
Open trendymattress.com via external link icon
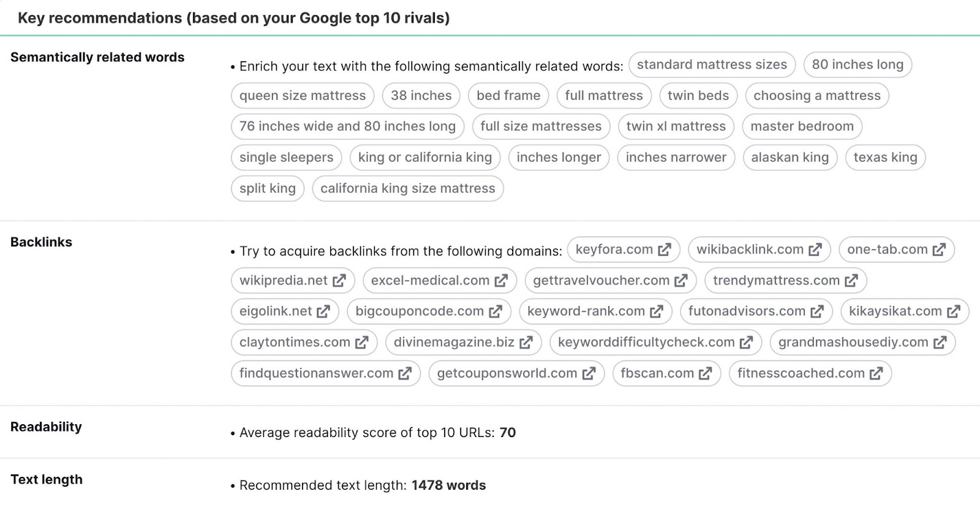click(852, 280)
